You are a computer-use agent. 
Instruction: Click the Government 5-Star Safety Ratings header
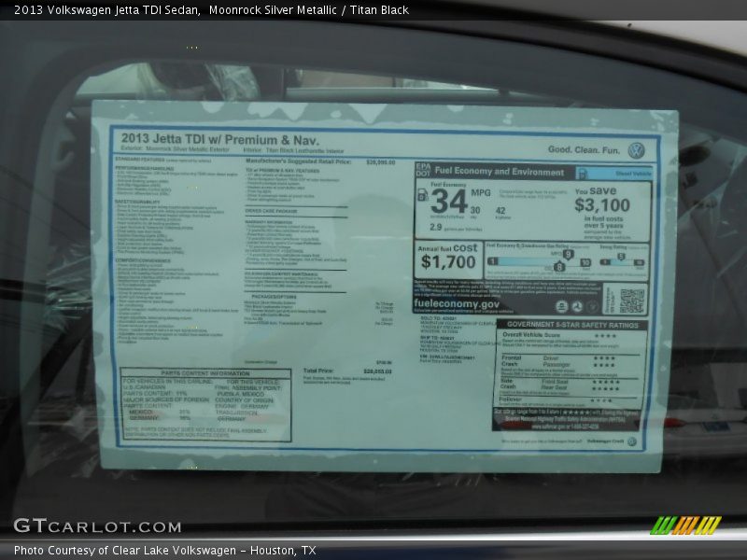[571, 325]
